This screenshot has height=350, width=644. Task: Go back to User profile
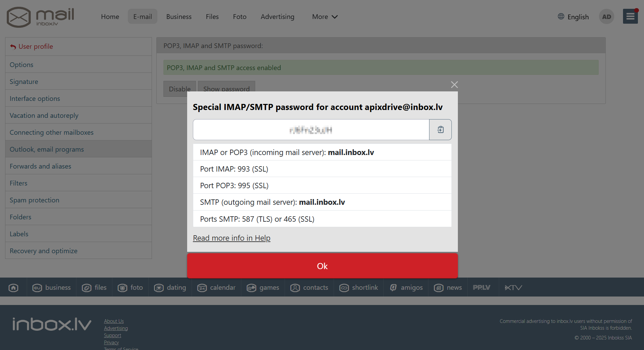click(32, 46)
